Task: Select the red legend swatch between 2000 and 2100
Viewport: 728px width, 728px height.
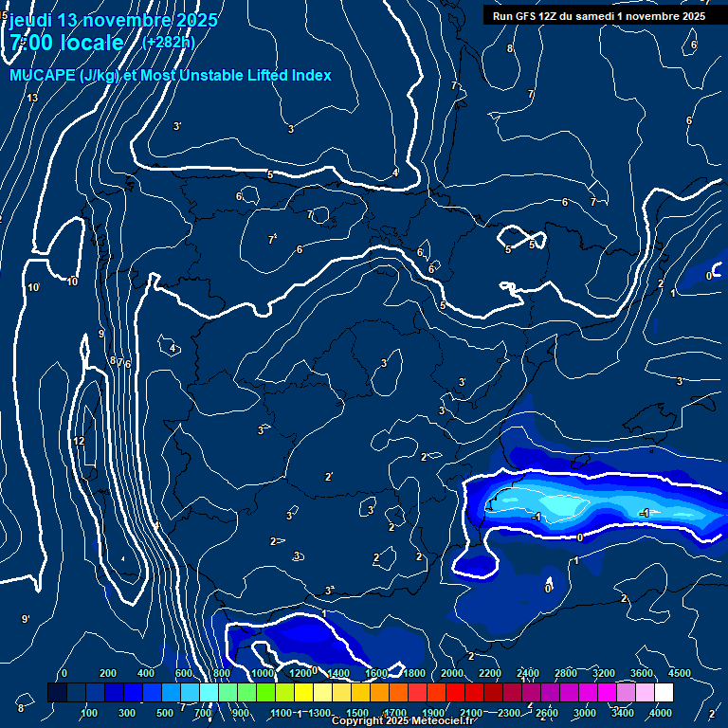Action: (455, 692)
